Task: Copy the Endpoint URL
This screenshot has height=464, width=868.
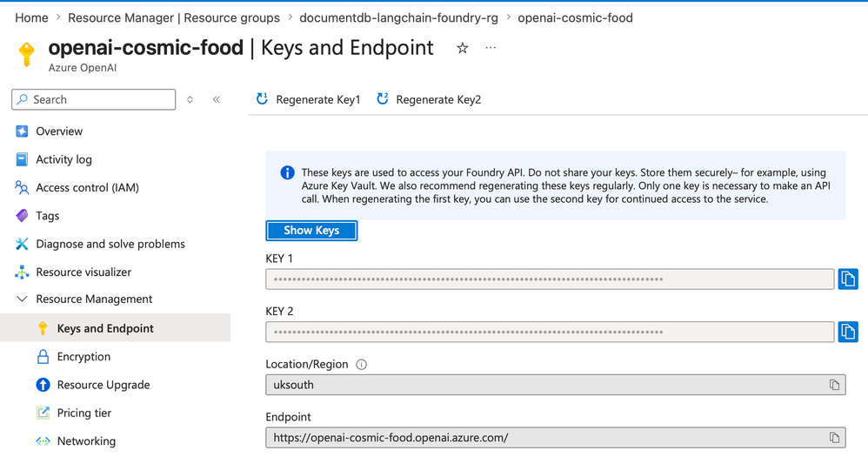Action: (834, 438)
